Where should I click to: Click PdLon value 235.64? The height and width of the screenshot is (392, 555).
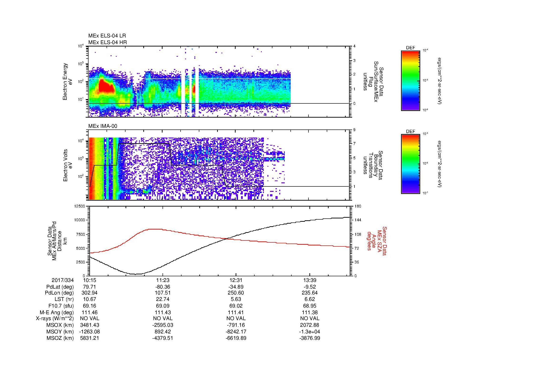pyautogui.click(x=310, y=293)
